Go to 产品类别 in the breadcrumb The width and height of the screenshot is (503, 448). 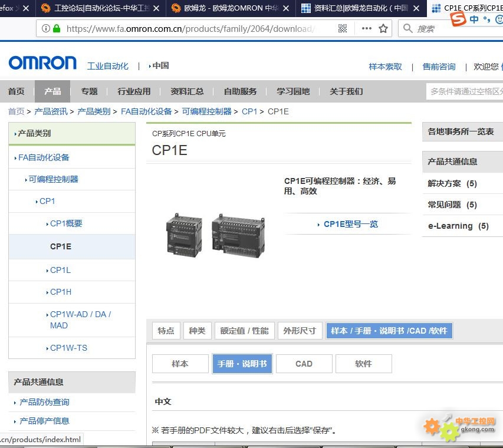click(94, 111)
